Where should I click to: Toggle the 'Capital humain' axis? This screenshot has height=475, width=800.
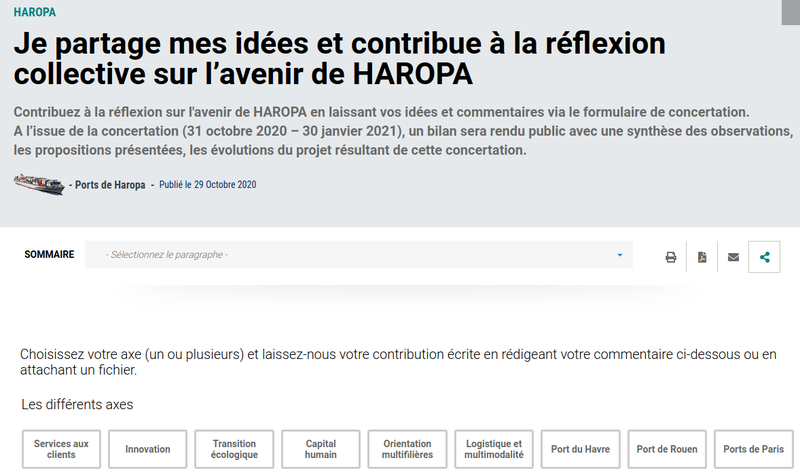(320, 449)
